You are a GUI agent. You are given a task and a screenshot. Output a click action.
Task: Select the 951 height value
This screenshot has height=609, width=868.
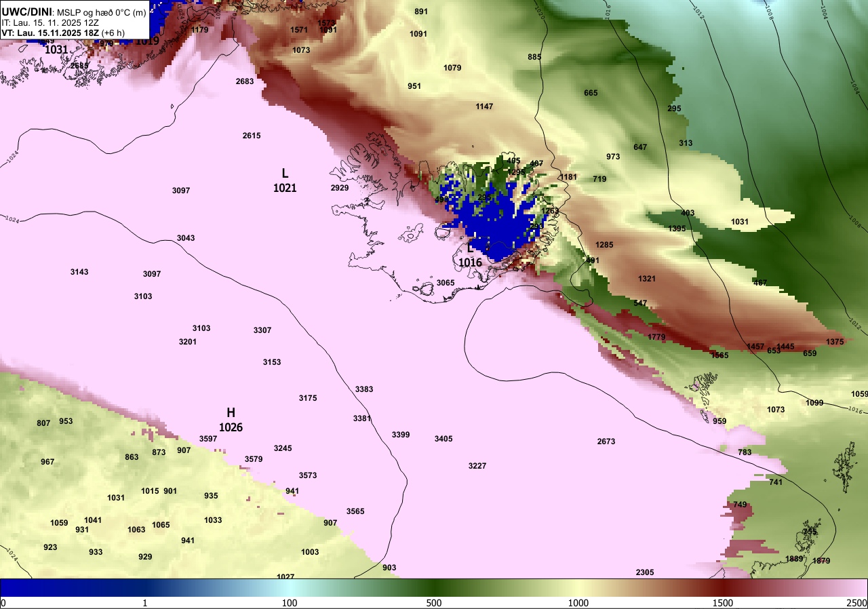[x=414, y=86]
